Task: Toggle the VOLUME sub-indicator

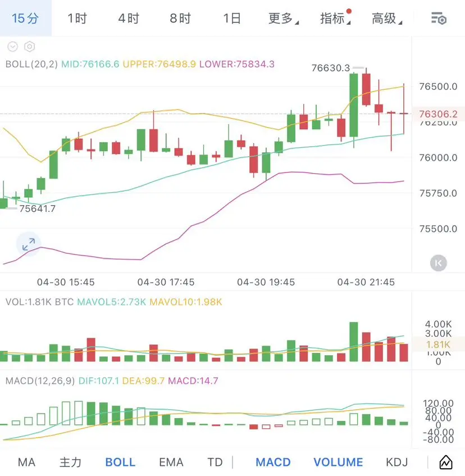Action: [338, 463]
